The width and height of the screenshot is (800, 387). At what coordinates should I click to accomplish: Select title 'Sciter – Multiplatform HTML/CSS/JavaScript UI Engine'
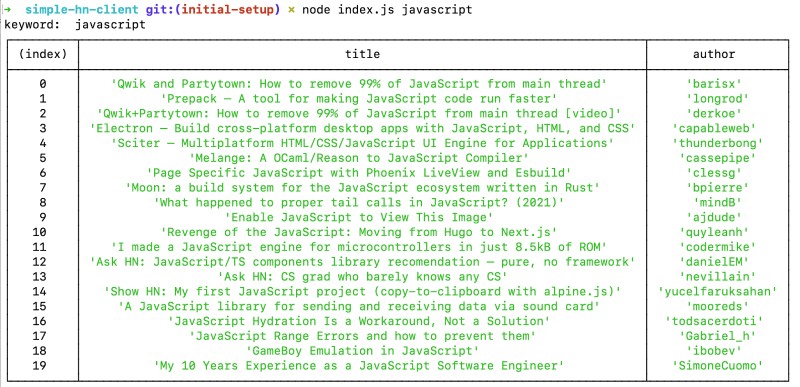click(x=362, y=143)
